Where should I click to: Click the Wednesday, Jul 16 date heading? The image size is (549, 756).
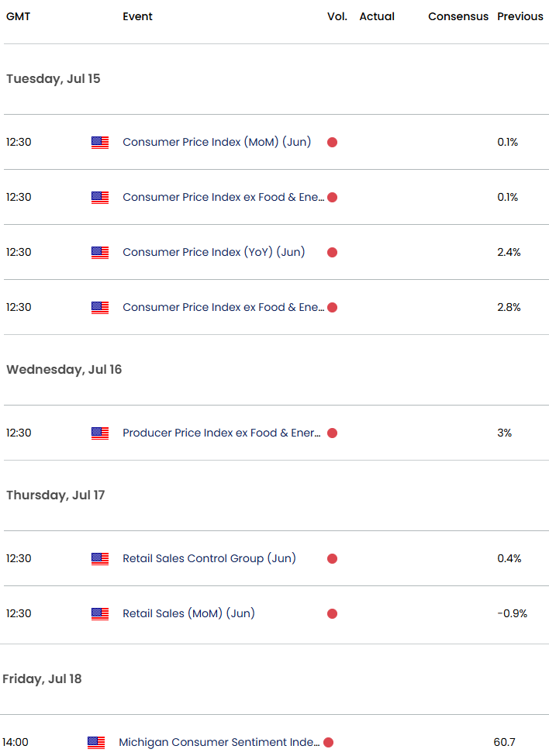coord(64,369)
